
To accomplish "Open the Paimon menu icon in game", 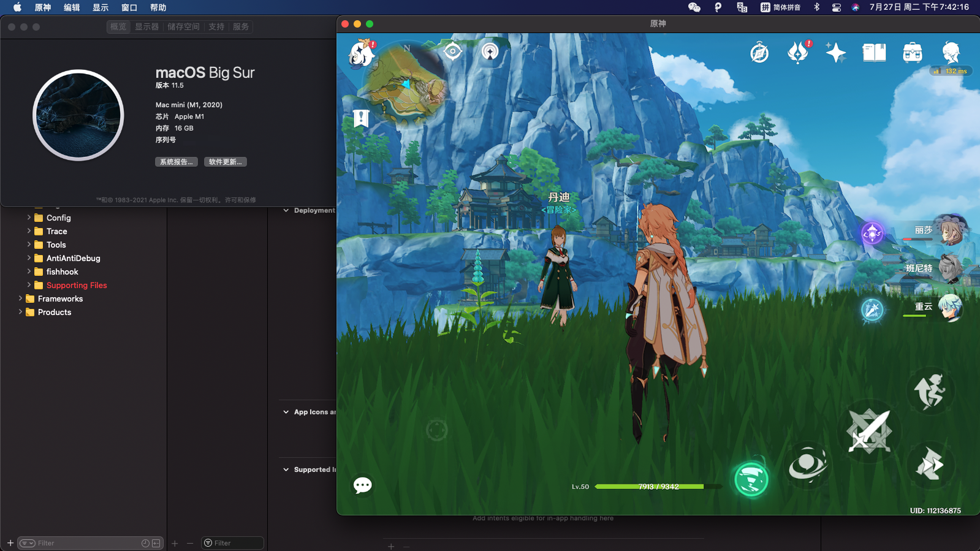I will [362, 53].
